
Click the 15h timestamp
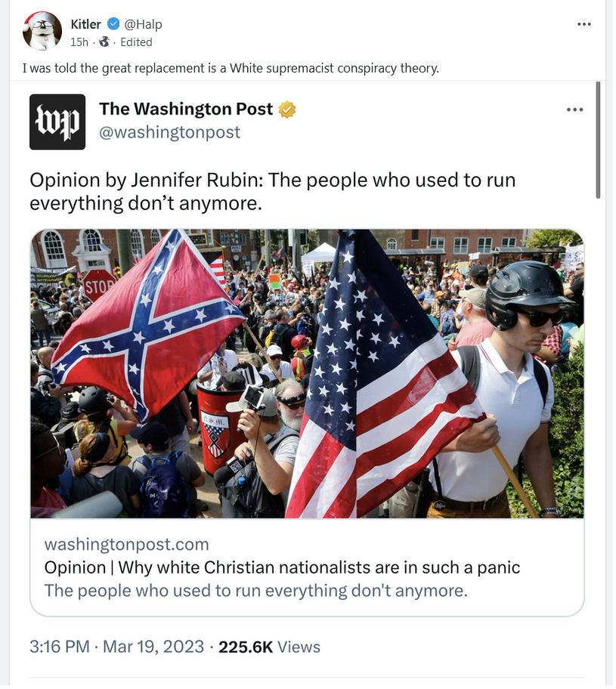pos(79,42)
